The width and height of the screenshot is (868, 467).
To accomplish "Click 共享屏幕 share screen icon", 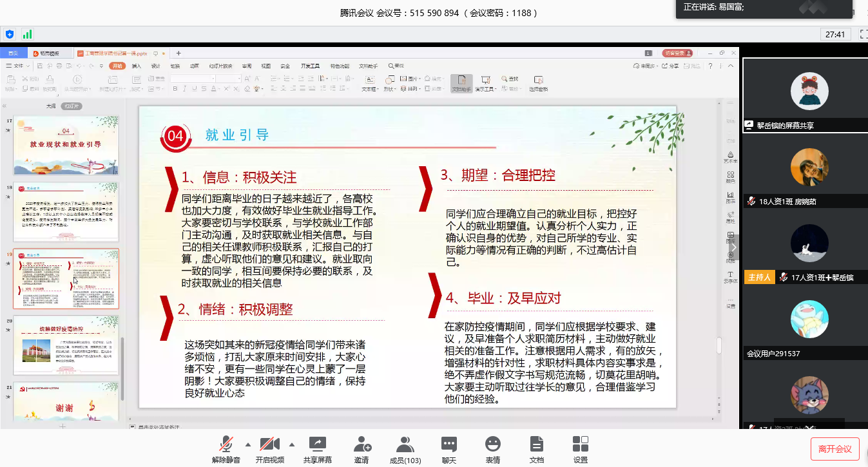I will (x=317, y=445).
